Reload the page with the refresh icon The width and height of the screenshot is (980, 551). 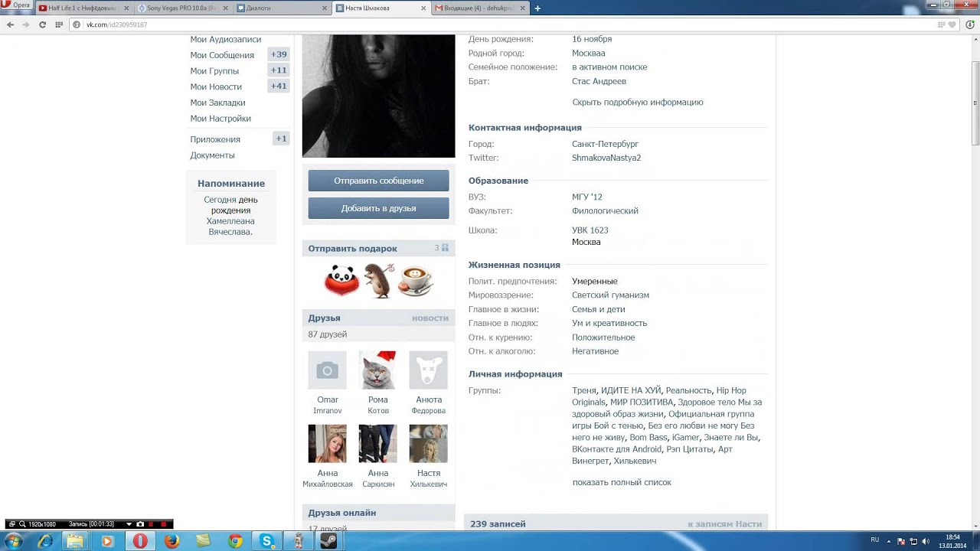tap(43, 24)
